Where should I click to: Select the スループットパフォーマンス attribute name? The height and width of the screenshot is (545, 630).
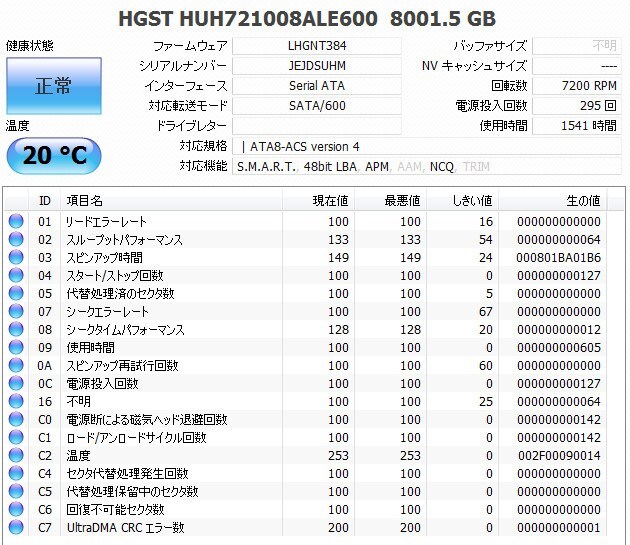tap(124, 240)
